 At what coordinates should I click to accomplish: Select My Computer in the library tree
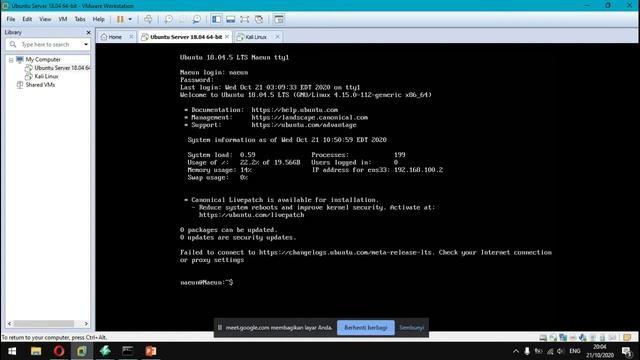[x=43, y=60]
